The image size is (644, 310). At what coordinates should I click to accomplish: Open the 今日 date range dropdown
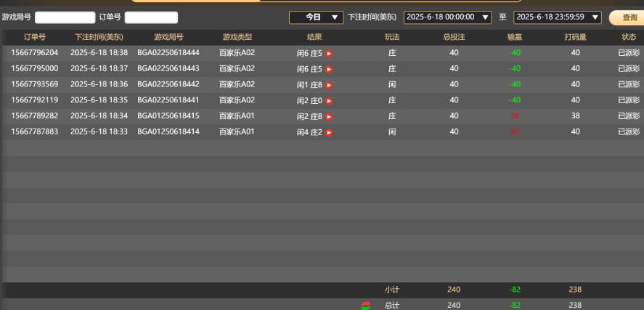[x=316, y=17]
